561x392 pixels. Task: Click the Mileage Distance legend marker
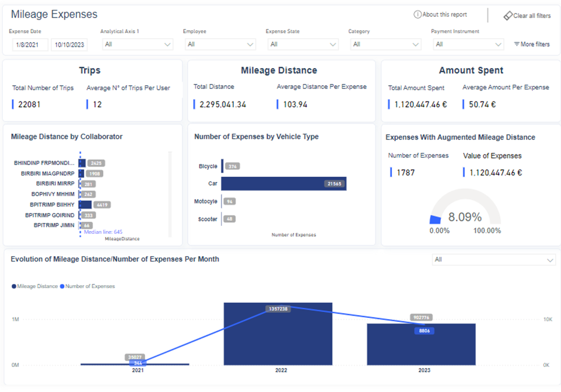coord(13,286)
